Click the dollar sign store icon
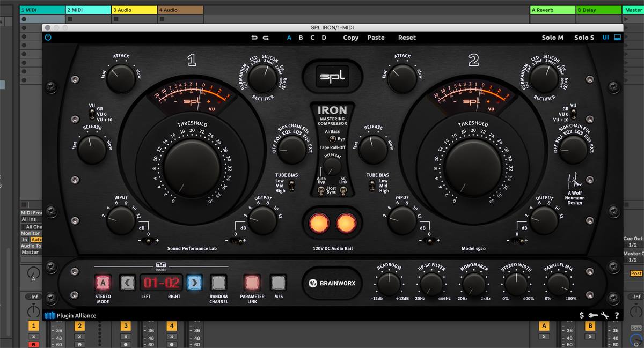Screen dimensions: 644x348 point(582,315)
